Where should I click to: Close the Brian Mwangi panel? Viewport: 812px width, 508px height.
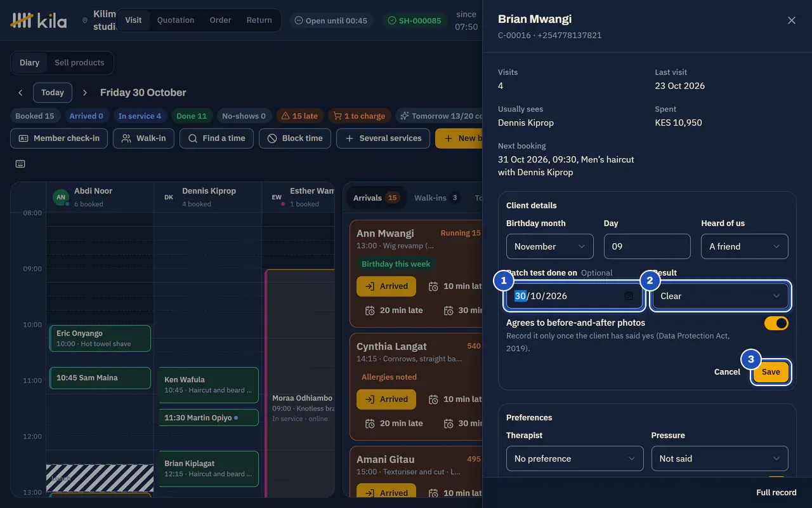pos(792,20)
